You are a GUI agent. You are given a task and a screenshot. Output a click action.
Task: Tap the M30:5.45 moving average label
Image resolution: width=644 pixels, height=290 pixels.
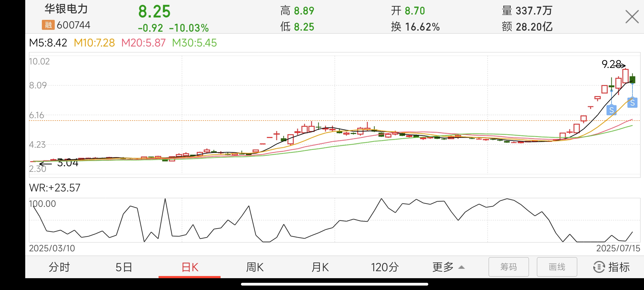(x=194, y=43)
